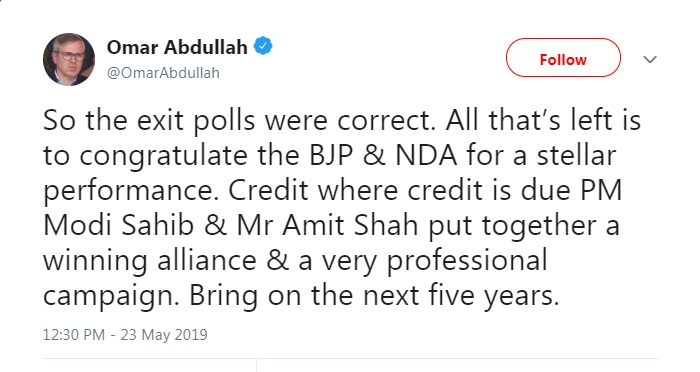Screen dimensions: 700x372
Task: Click the word 'congratulate' in tweet
Action: pyautogui.click(x=164, y=157)
